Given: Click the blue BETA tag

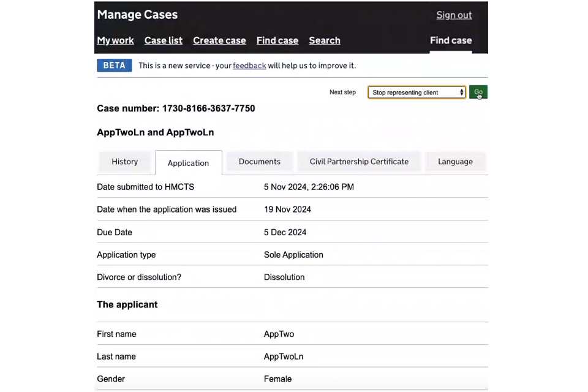Looking at the screenshot, I should pos(115,66).
